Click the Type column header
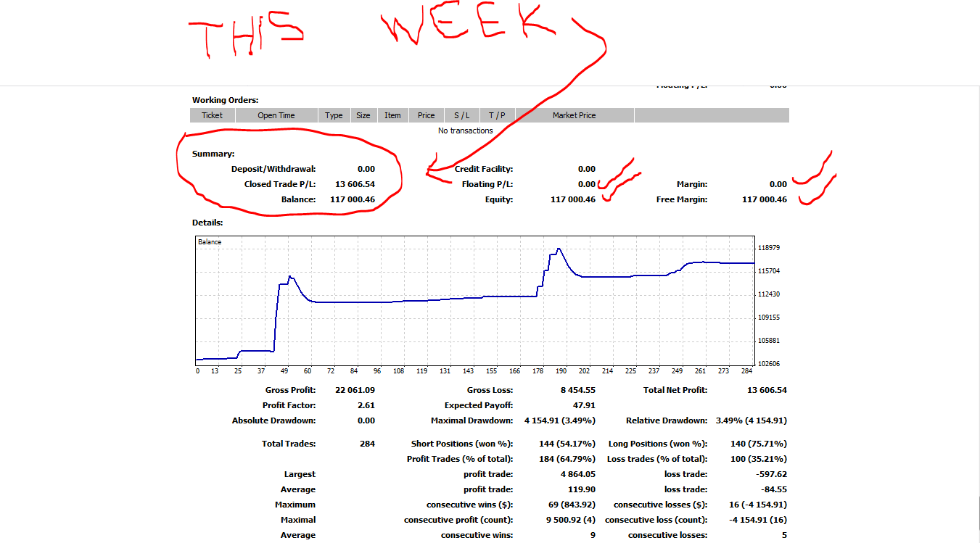The width and height of the screenshot is (980, 543). click(334, 115)
